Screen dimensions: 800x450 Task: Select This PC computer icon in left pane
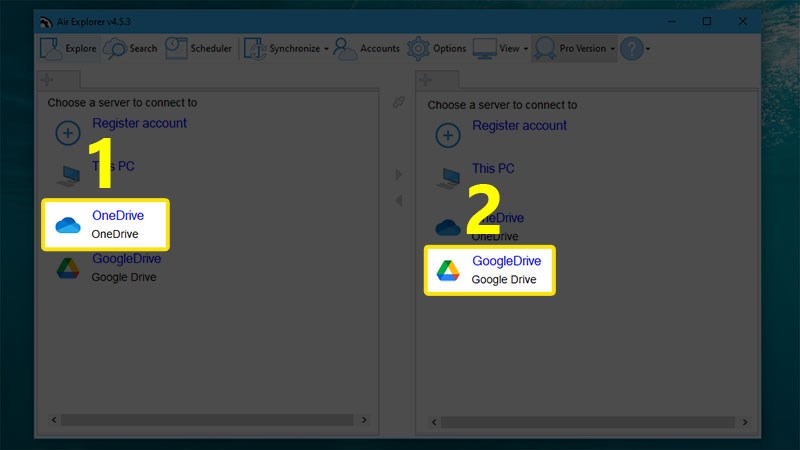68,176
